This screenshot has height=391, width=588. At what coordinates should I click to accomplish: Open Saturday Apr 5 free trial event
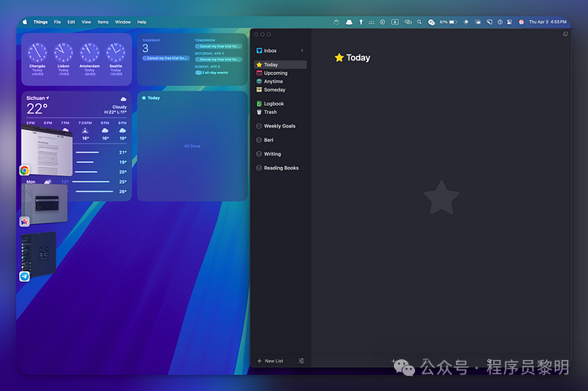[218, 60]
